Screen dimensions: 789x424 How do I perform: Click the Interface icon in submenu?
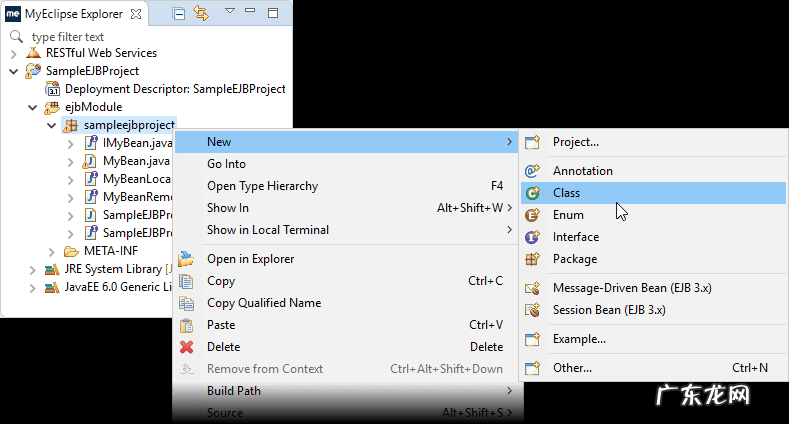click(x=533, y=237)
